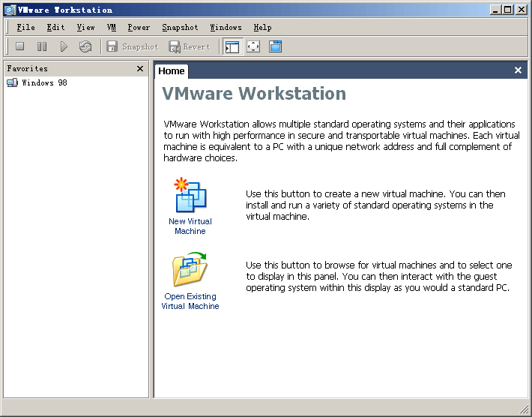Click the Suspend pause icon
This screenshot has height=417, width=532.
(42, 46)
